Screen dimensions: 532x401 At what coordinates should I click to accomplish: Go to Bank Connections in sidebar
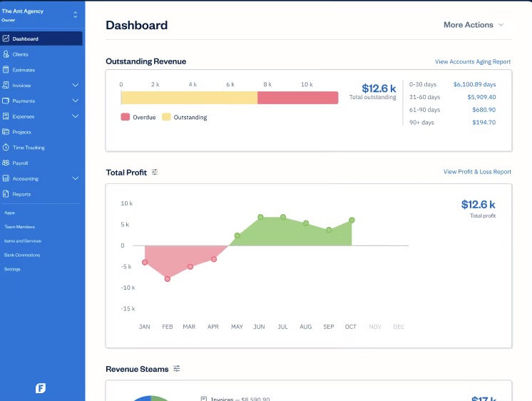[22, 255]
